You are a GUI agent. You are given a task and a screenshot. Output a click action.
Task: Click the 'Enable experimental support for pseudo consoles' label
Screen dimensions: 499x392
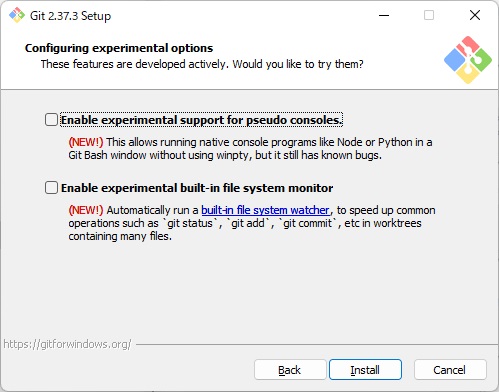[202, 120]
